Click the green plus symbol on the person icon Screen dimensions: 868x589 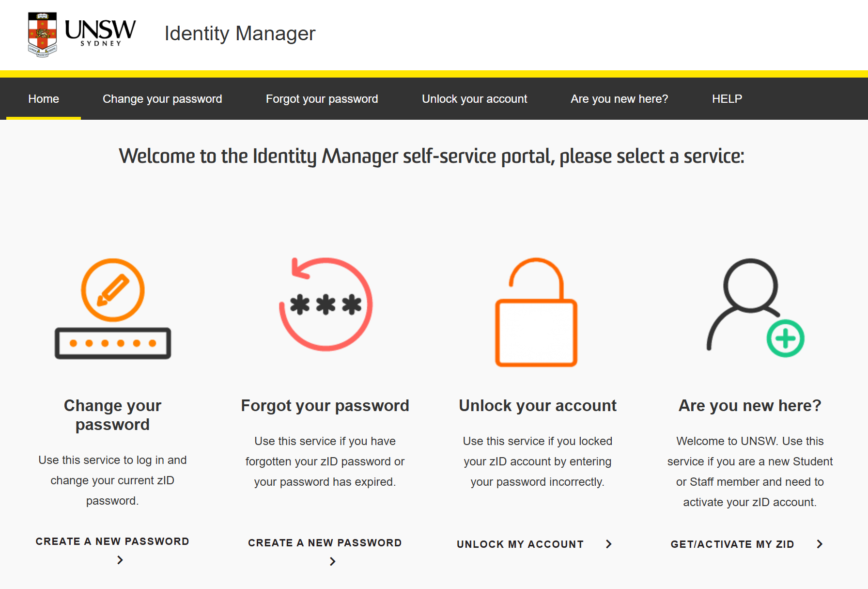click(x=785, y=339)
